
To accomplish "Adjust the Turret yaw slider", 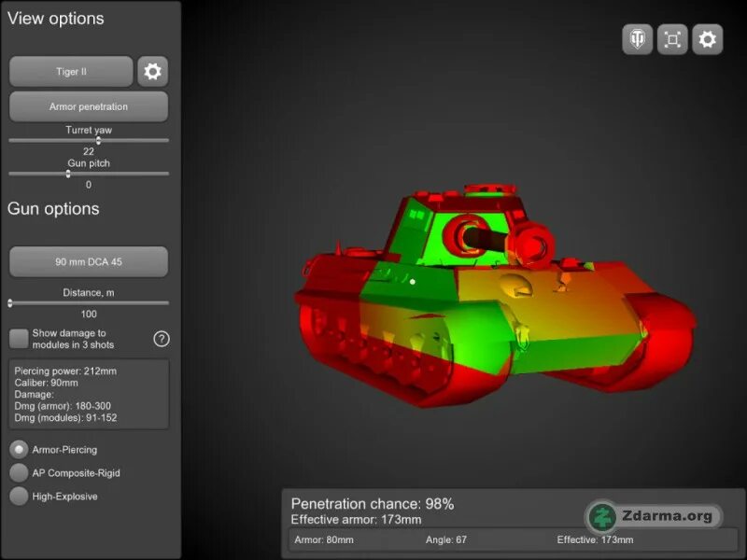I will click(98, 140).
